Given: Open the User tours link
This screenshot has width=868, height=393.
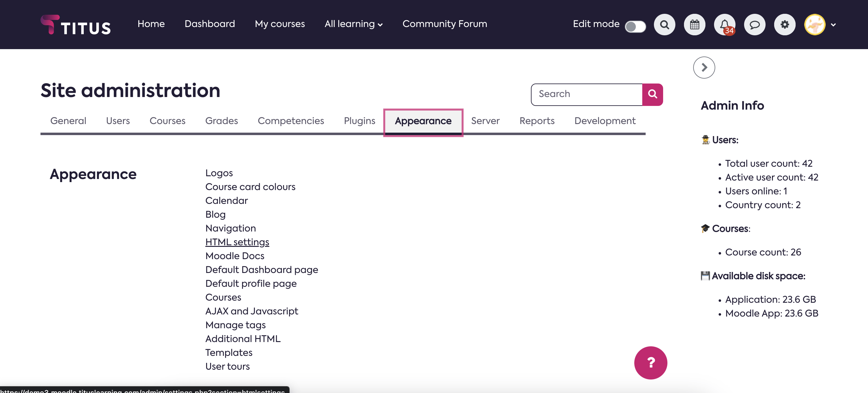Looking at the screenshot, I should 227,366.
